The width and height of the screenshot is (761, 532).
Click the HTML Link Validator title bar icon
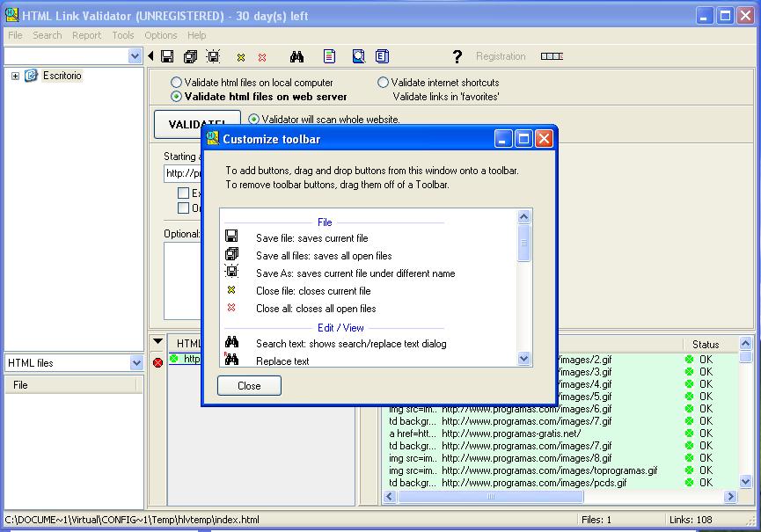(x=11, y=15)
